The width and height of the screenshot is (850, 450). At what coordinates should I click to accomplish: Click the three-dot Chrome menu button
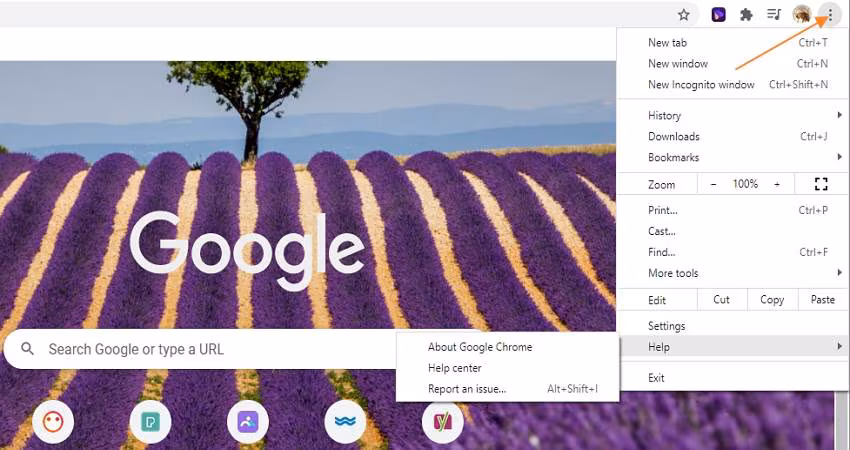[x=830, y=15]
